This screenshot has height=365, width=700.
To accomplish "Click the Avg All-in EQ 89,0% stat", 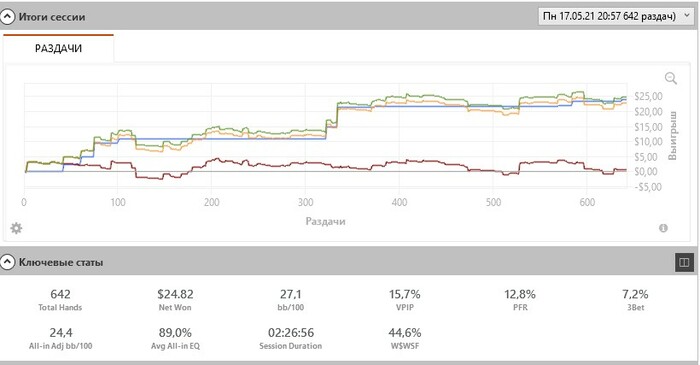I will (175, 338).
